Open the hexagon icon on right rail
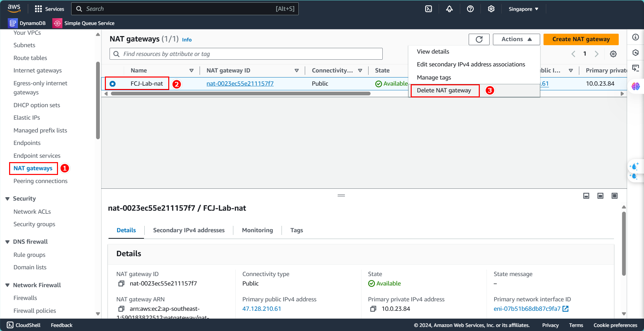 636,53
